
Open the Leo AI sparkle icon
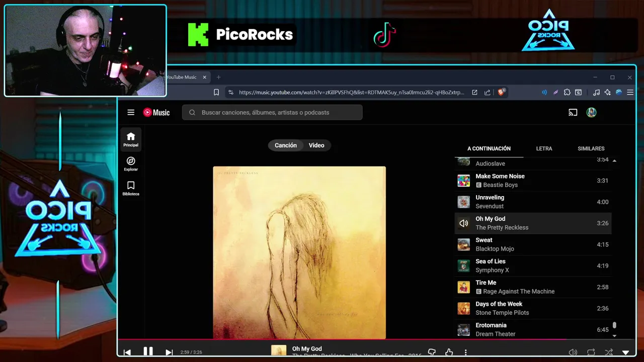608,93
